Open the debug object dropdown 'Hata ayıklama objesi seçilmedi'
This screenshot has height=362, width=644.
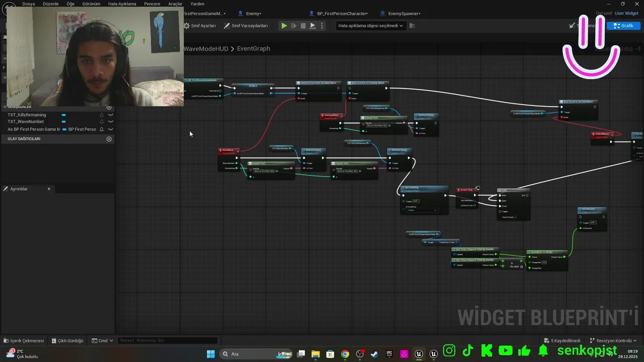(370, 26)
